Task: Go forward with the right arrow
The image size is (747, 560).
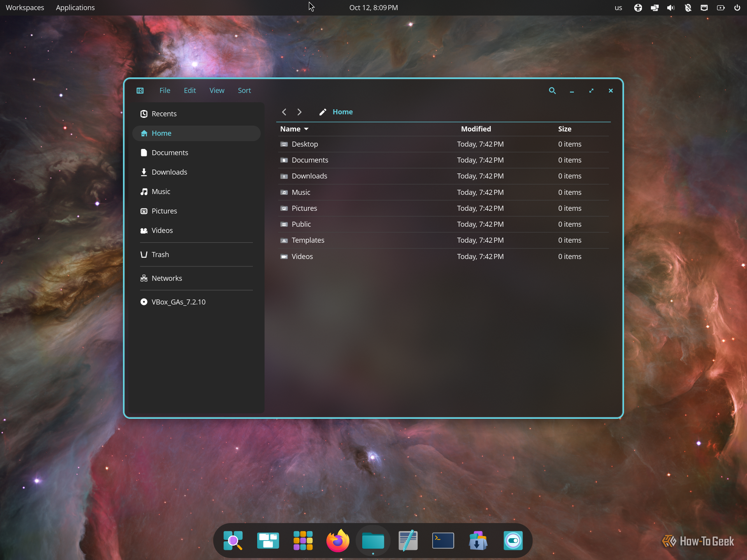Action: click(x=299, y=112)
